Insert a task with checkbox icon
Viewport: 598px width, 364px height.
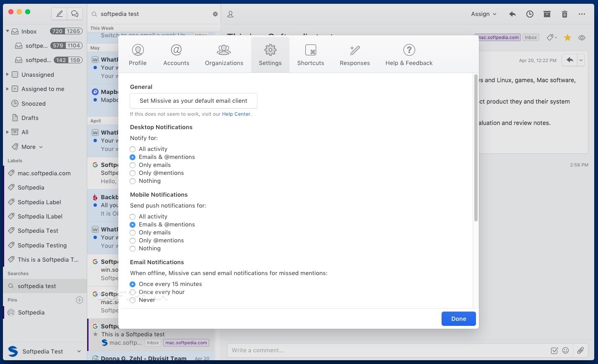click(554, 350)
